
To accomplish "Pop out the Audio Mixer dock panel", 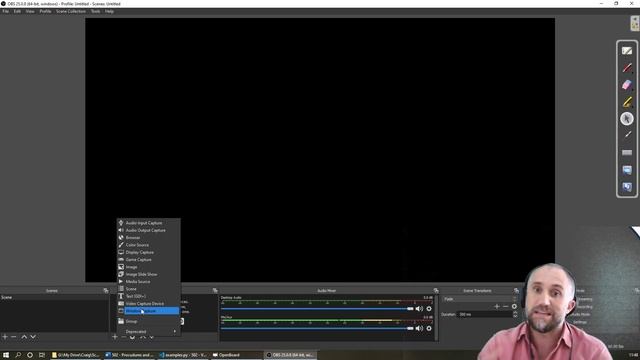I will pyautogui.click(x=436, y=291).
